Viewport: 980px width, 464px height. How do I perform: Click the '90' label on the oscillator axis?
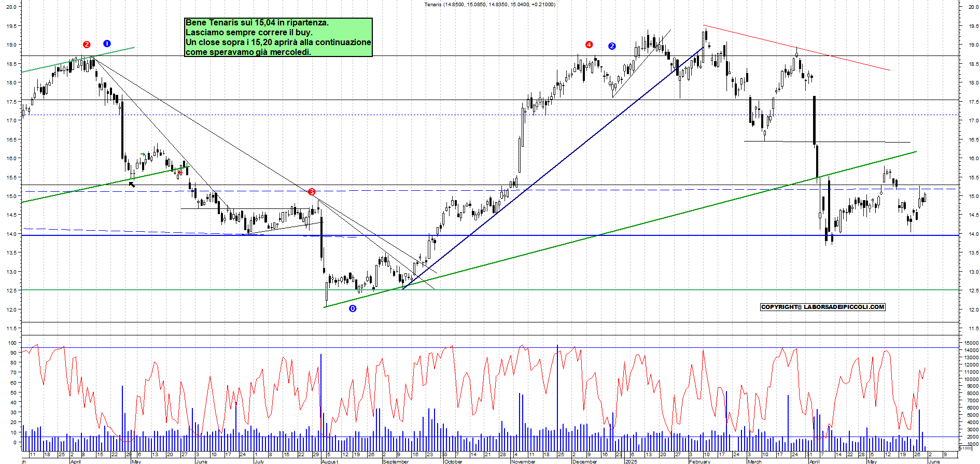click(14, 353)
